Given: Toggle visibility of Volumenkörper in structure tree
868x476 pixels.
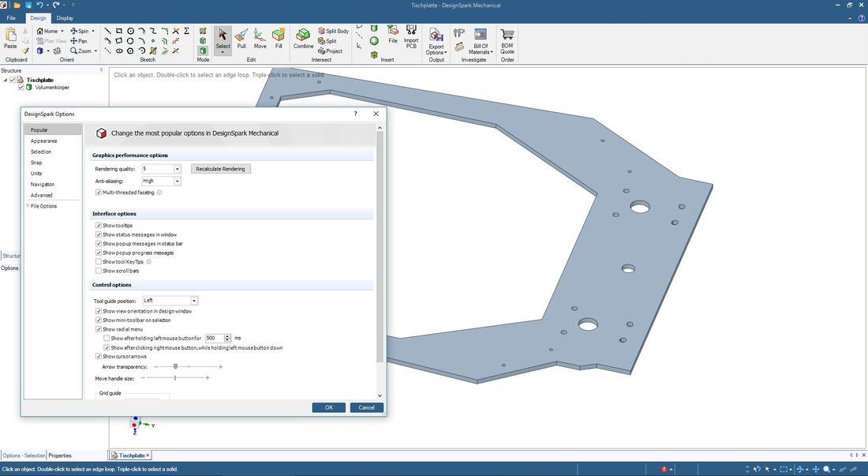Looking at the screenshot, I should [x=21, y=87].
